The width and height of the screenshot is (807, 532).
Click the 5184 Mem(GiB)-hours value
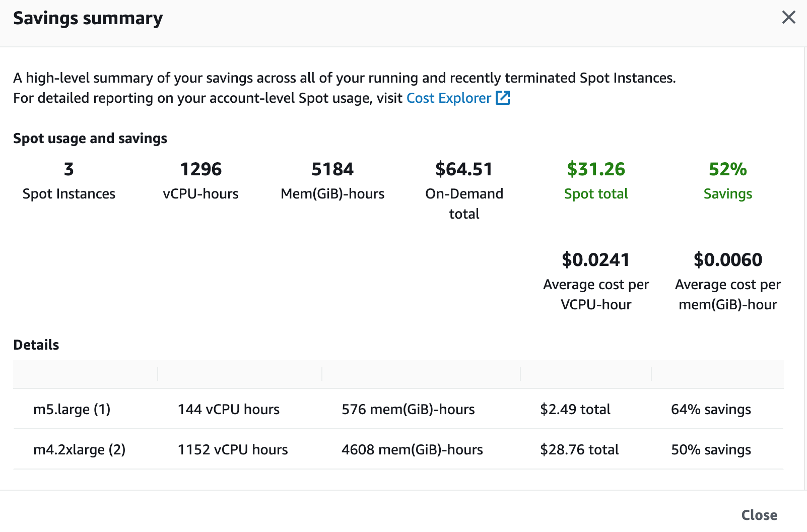332,169
